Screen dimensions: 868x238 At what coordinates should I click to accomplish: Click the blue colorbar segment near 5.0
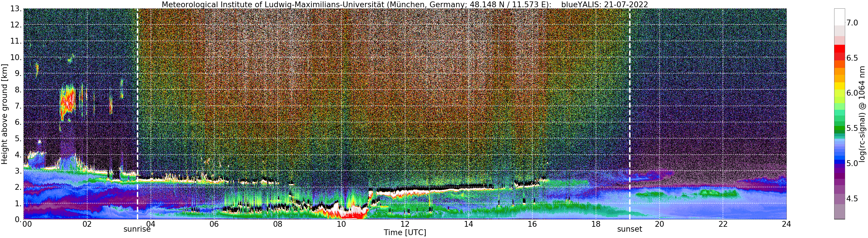click(839, 162)
